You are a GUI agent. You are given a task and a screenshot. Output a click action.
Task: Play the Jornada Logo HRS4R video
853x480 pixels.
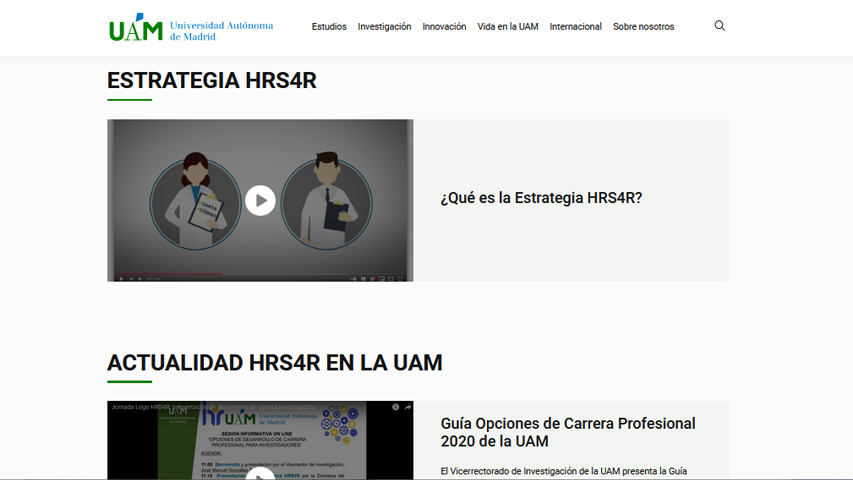click(x=260, y=474)
